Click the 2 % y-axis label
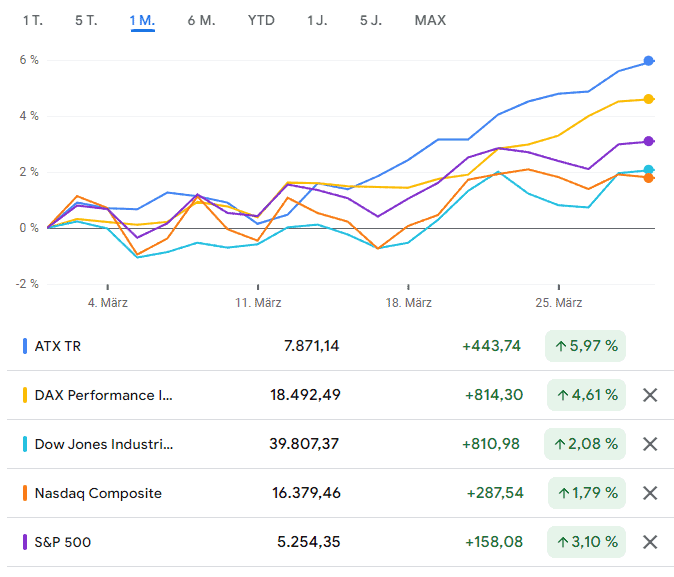Screen dimensions: 674x577 [x=29, y=172]
